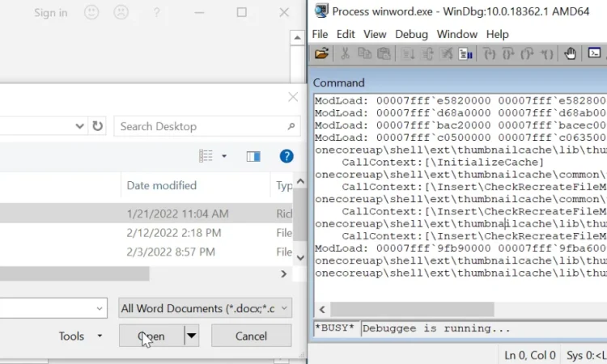This screenshot has height=364, width=607.
Task: Click file list scroll up arrow
Action: [300, 181]
